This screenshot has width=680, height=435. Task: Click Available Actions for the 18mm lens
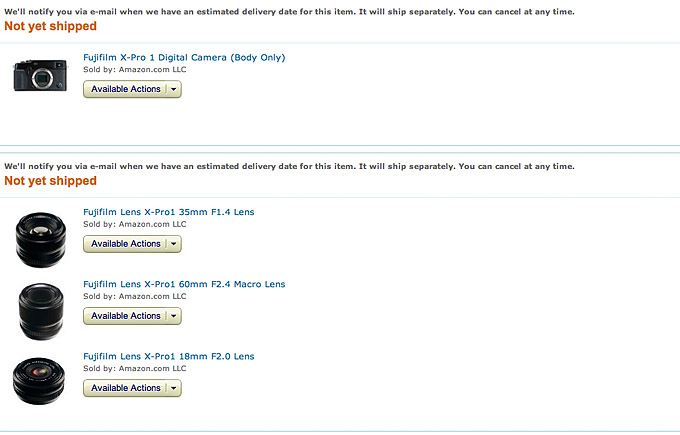(x=126, y=388)
